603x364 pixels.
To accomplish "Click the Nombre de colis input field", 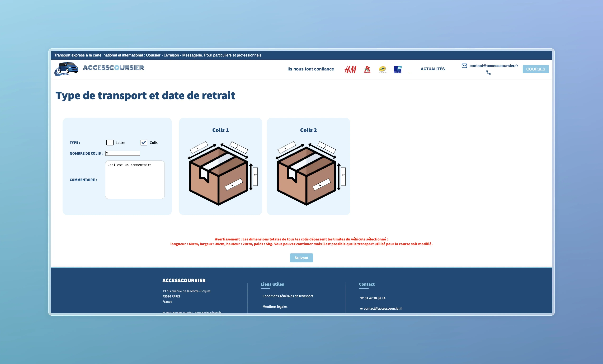I will click(x=122, y=153).
